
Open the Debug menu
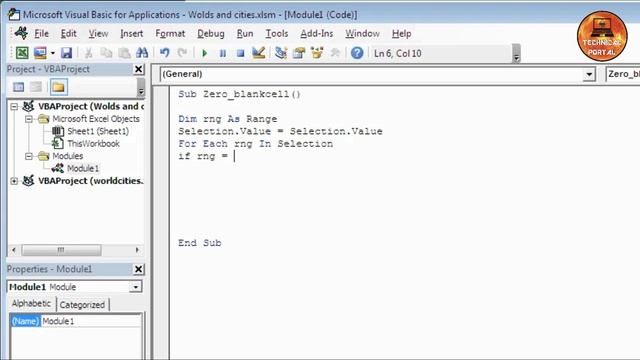click(211, 33)
